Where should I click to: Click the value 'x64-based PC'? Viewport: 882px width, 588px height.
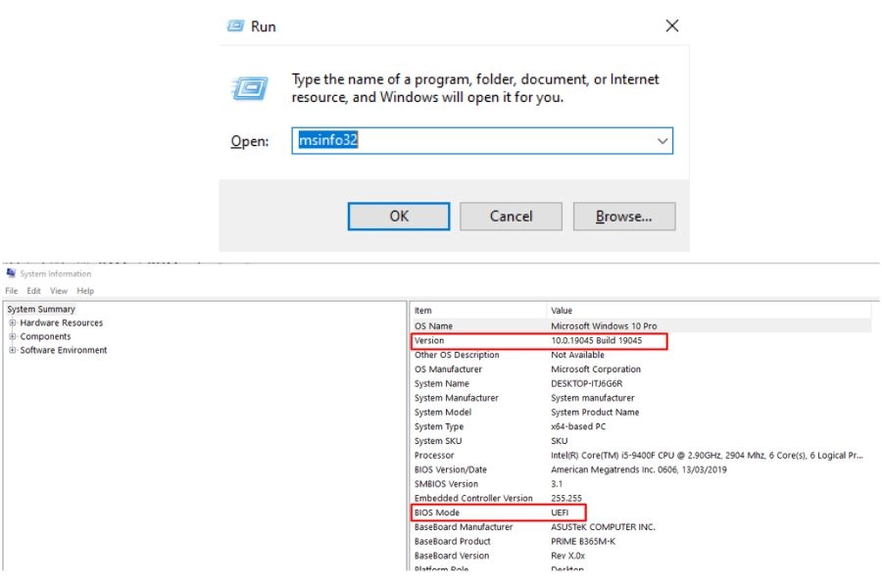578,426
